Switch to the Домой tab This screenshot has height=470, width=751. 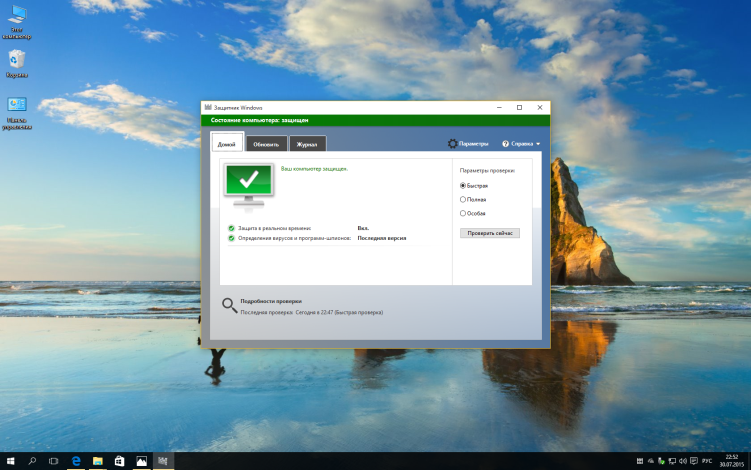click(x=227, y=142)
